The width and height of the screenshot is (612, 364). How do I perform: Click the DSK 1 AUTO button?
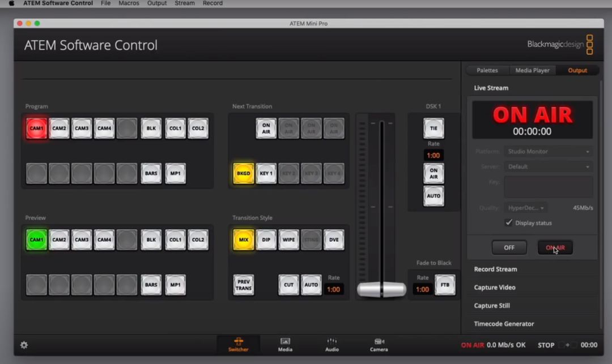tap(433, 196)
